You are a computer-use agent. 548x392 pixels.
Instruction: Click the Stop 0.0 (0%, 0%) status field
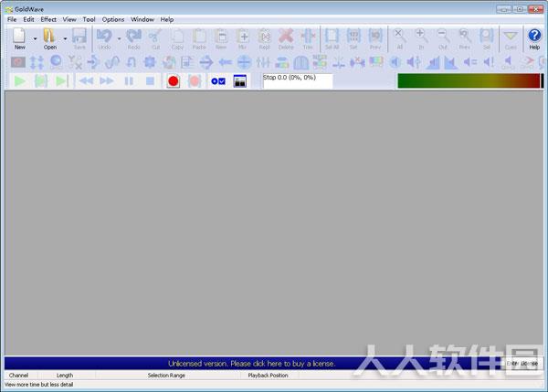(x=298, y=81)
